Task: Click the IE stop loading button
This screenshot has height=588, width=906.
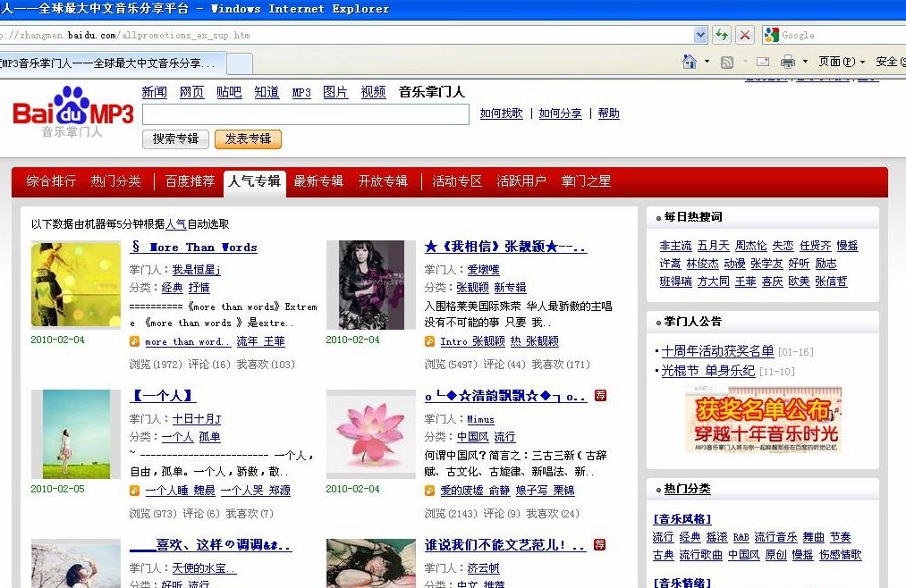Action: (745, 35)
